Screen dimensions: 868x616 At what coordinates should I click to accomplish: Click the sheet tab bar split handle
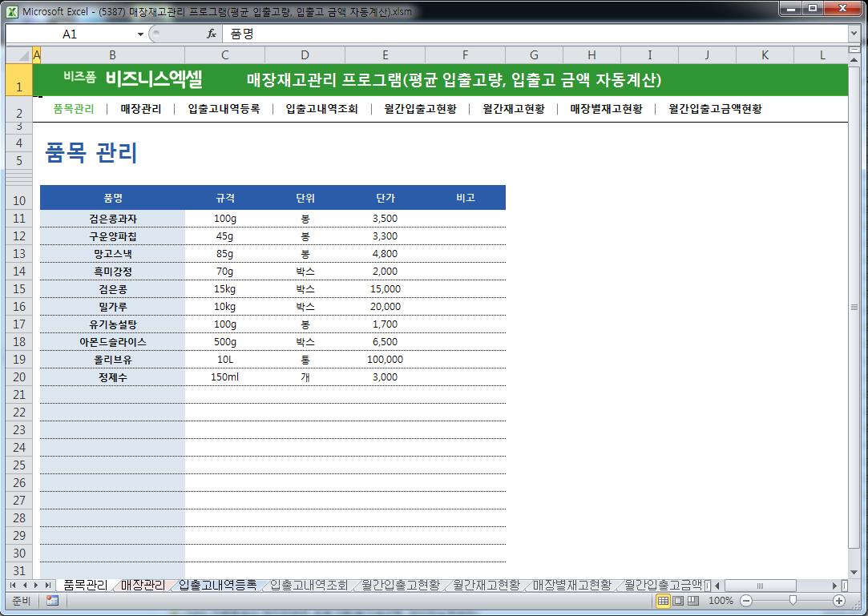[708, 586]
